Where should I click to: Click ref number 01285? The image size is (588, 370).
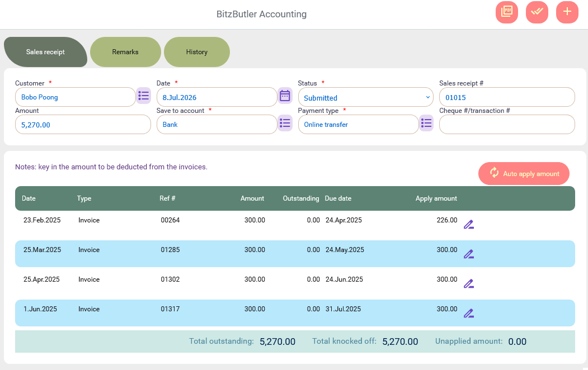tap(170, 250)
